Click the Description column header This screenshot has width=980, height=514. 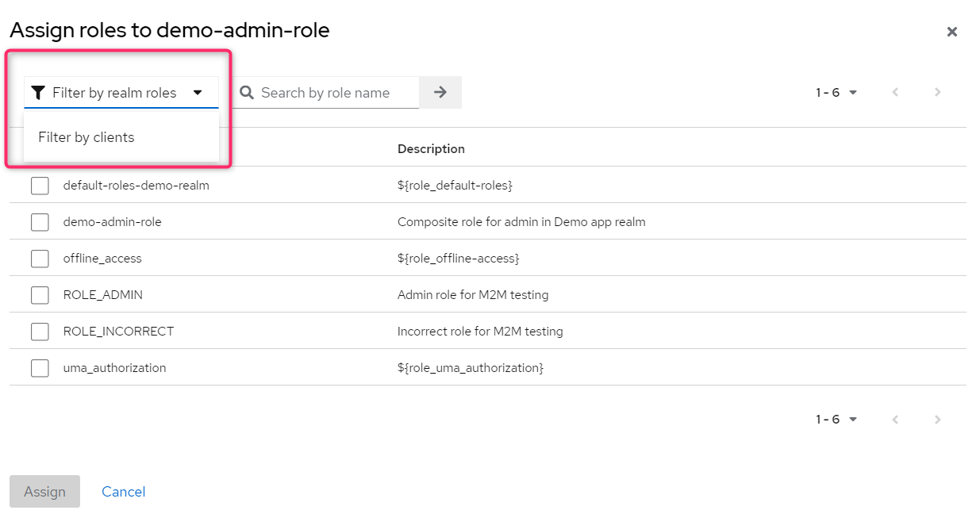pyautogui.click(x=431, y=149)
